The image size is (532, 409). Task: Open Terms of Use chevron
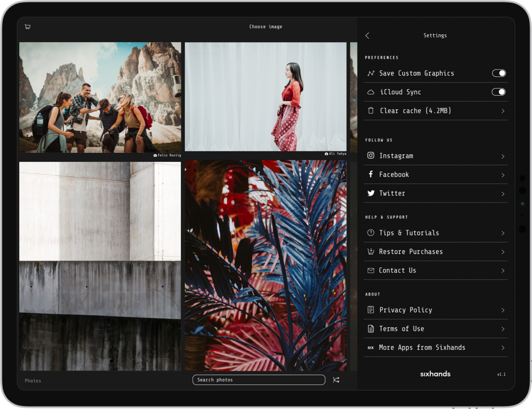click(503, 329)
